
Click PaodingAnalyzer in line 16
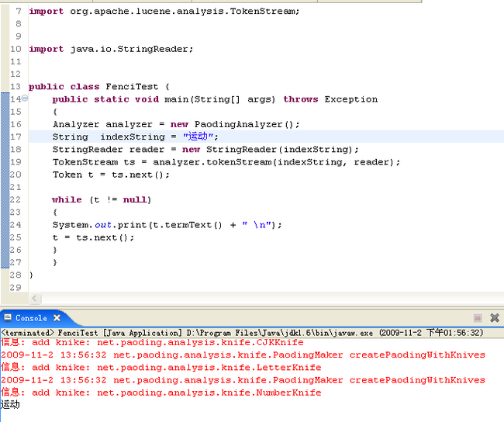(x=238, y=124)
